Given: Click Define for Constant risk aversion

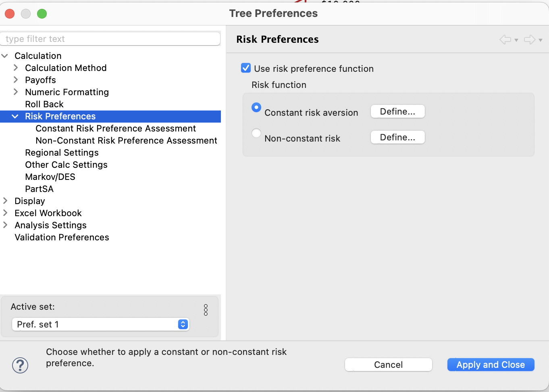Looking at the screenshot, I should (x=397, y=111).
